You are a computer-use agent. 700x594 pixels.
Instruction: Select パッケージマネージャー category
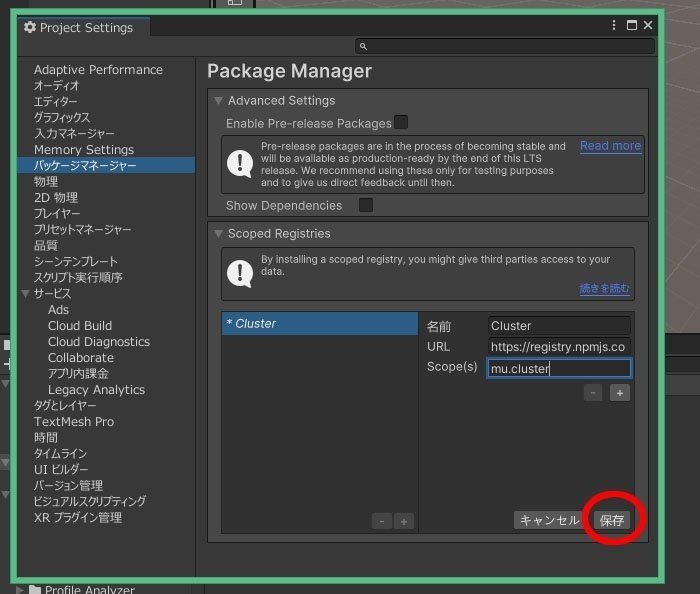[x=106, y=165]
